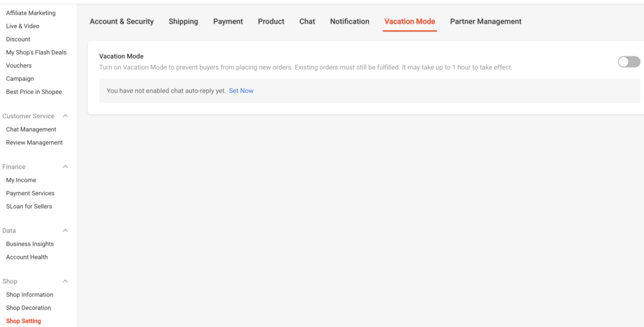Navigate to Shop Decoration
Image resolution: width=644 pixels, height=327 pixels.
28,308
